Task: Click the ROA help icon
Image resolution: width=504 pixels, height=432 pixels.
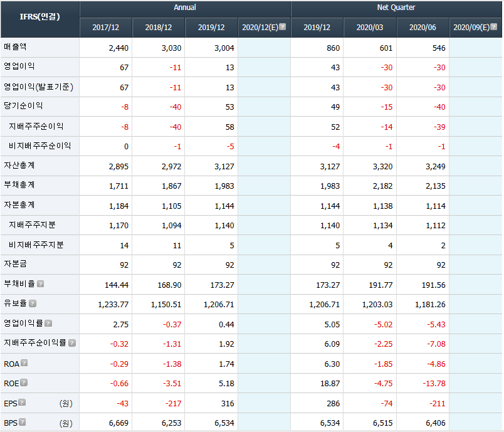Action: pyautogui.click(x=24, y=363)
